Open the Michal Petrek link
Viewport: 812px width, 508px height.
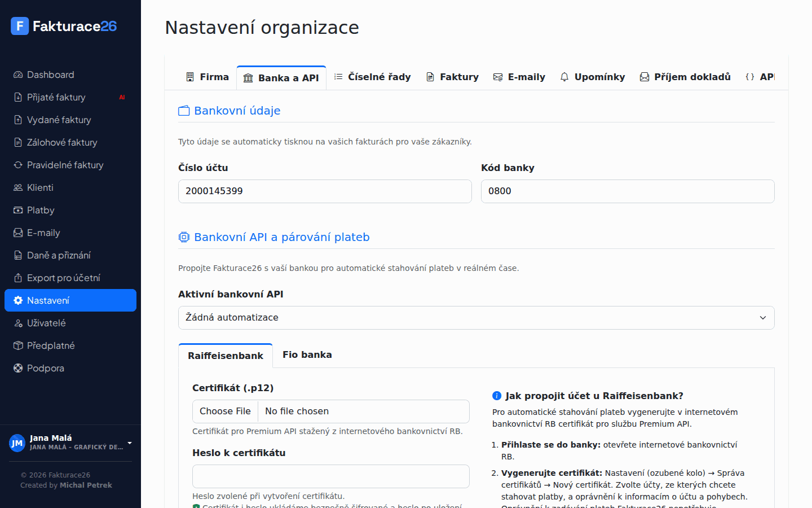[x=86, y=485]
